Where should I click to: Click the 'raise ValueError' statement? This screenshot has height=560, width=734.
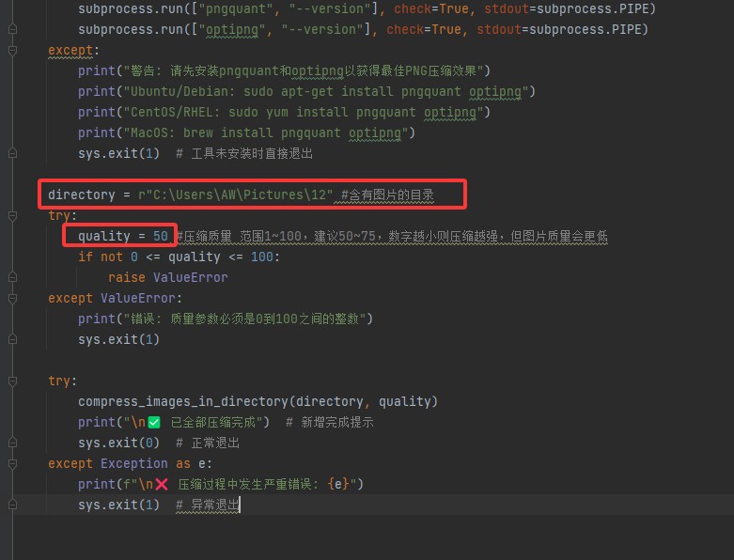tap(168, 277)
